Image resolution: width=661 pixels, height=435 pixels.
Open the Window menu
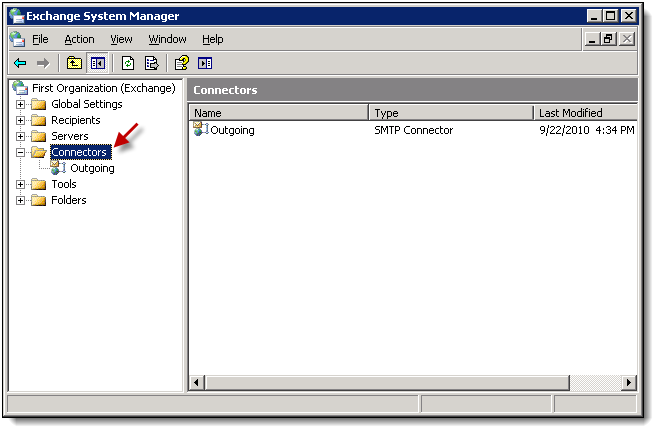167,39
